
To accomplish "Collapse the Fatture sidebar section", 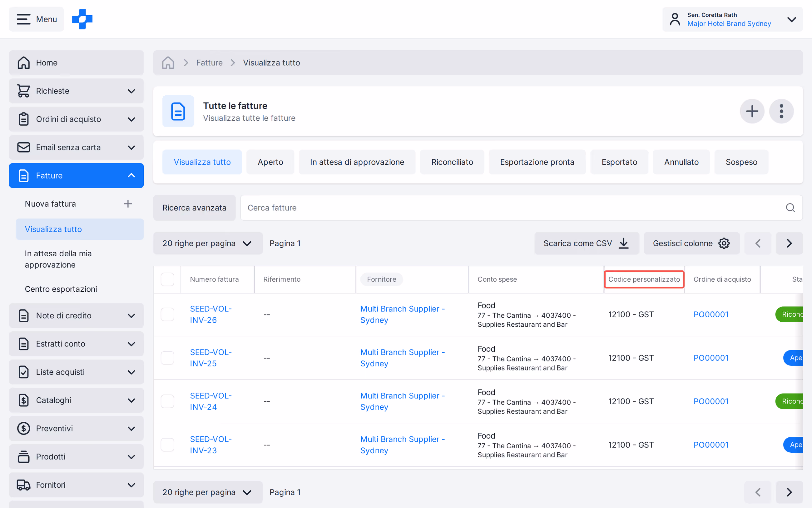I will click(76, 176).
